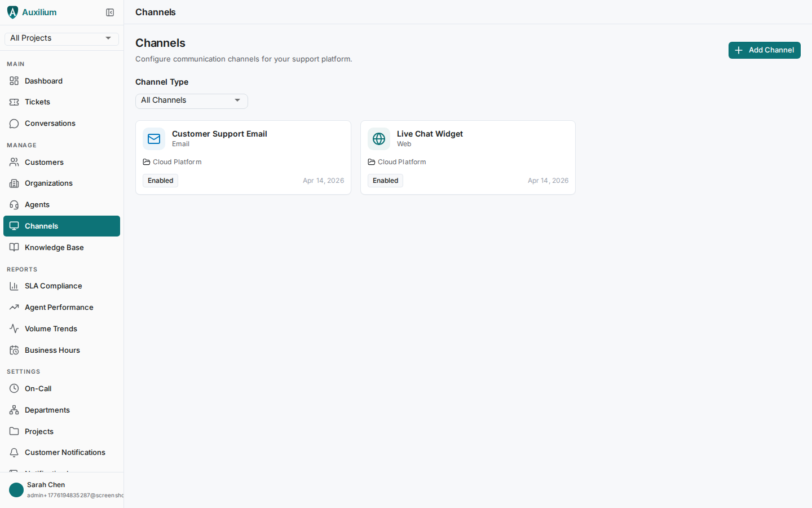The height and width of the screenshot is (508, 812).
Task: Open the All Projects dropdown
Action: pyautogui.click(x=61, y=38)
